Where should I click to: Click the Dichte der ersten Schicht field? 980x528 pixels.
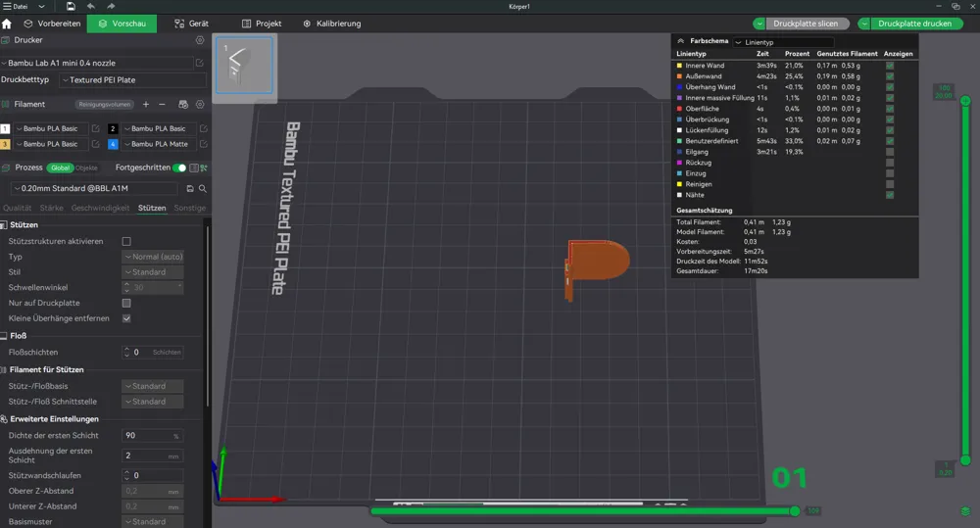click(x=153, y=436)
